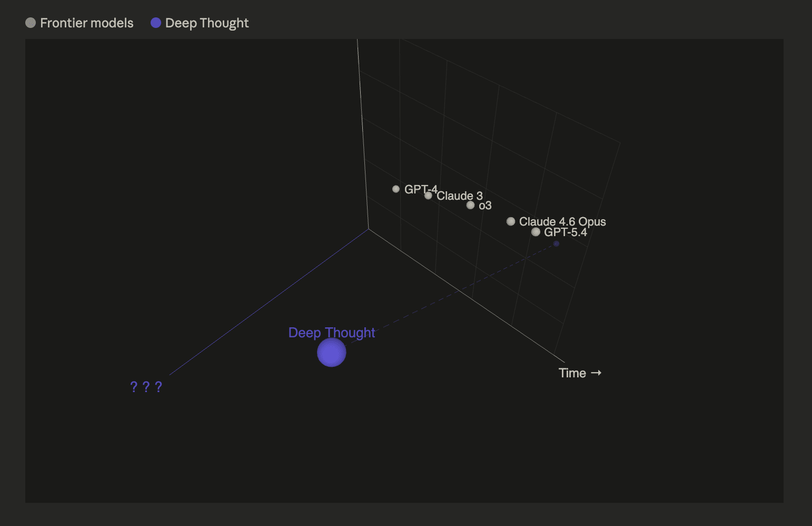Toggle Deep Thought series via legend text

coord(206,23)
